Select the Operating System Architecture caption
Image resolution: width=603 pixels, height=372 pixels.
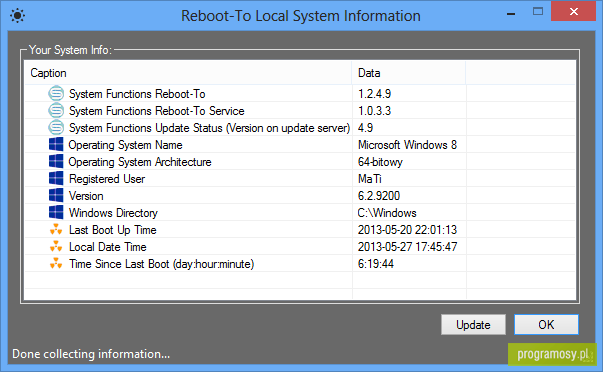140,162
